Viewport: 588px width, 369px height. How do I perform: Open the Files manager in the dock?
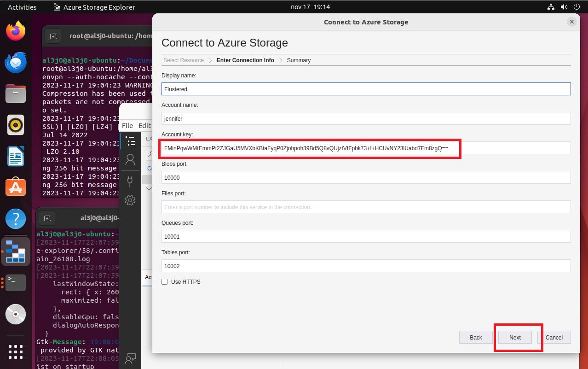click(16, 94)
